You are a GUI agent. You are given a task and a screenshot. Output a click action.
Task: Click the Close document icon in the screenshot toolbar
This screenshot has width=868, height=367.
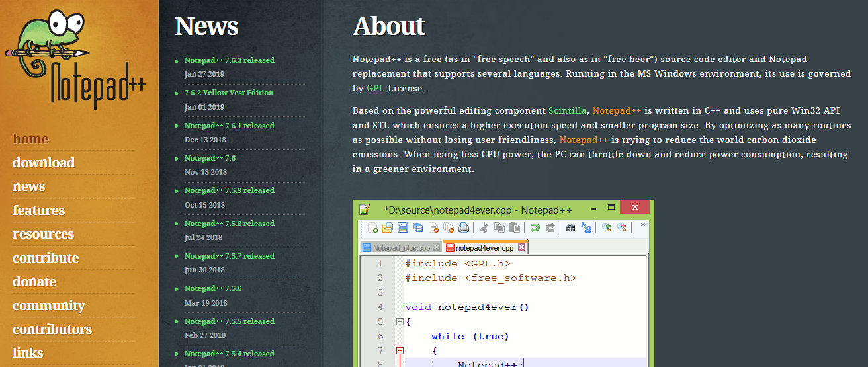click(x=434, y=228)
